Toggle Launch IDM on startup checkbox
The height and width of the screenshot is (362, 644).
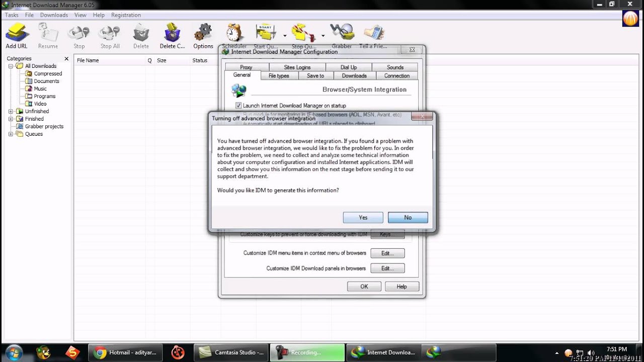point(238,106)
